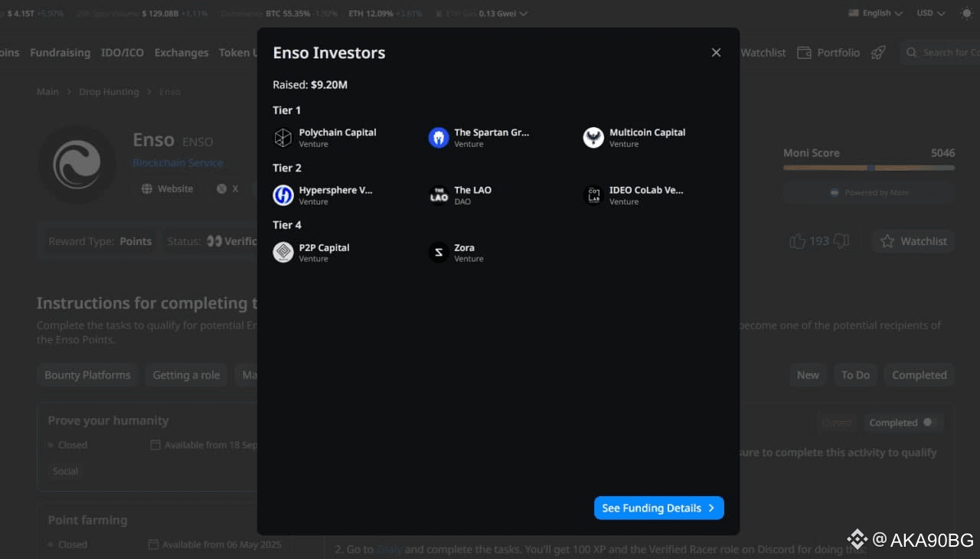980x559 pixels.
Task: Follow the Blockchain Service category link
Action: pyautogui.click(x=178, y=162)
